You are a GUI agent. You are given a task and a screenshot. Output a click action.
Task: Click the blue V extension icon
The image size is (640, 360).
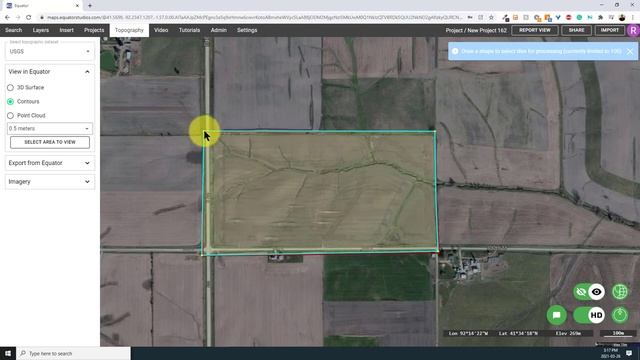558,18
